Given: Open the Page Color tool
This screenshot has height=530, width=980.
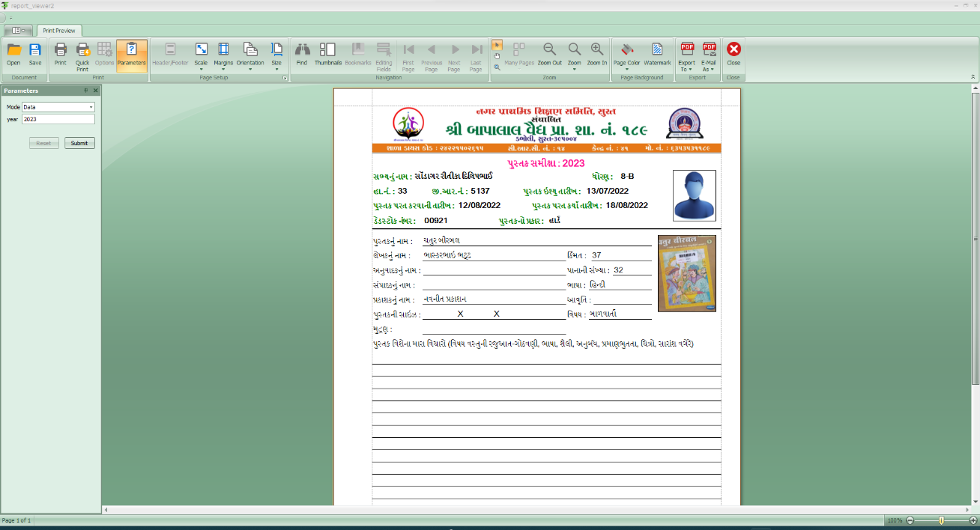Looking at the screenshot, I should point(626,52).
